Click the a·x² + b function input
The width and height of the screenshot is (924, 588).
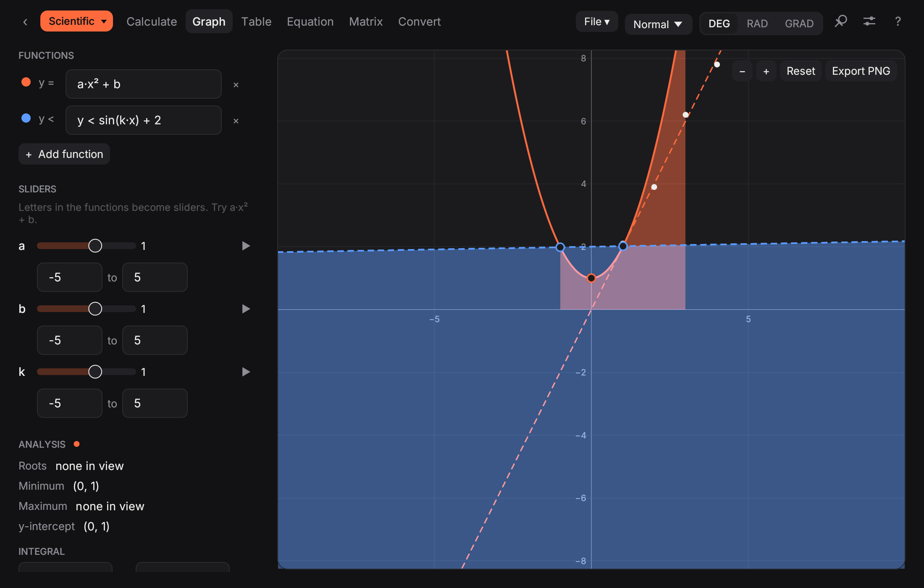(x=144, y=84)
